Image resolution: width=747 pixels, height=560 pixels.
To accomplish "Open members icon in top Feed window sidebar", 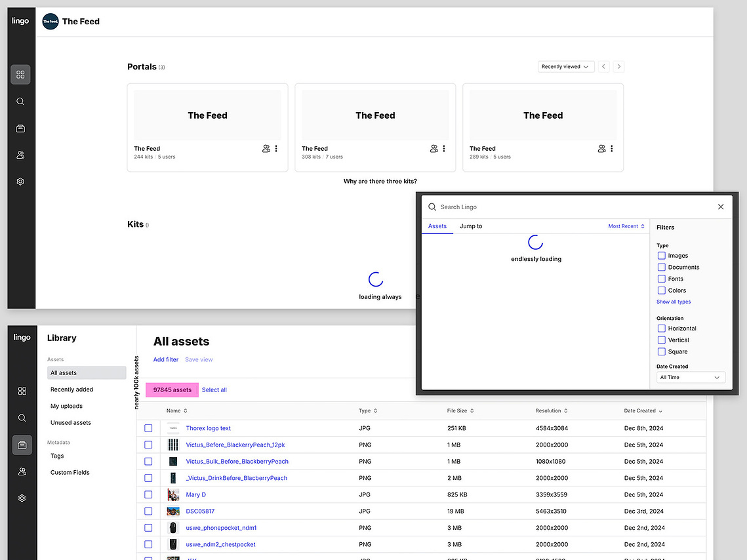I will (x=20, y=155).
